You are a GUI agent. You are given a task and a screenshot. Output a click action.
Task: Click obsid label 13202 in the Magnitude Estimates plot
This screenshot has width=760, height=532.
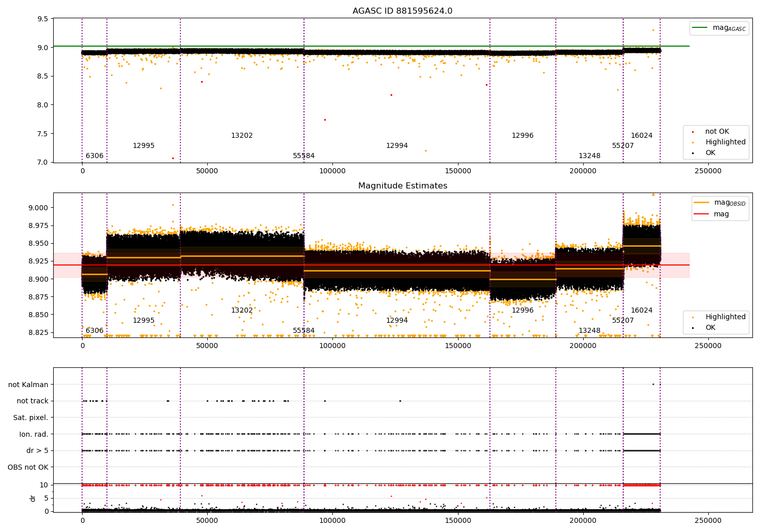pyautogui.click(x=242, y=311)
